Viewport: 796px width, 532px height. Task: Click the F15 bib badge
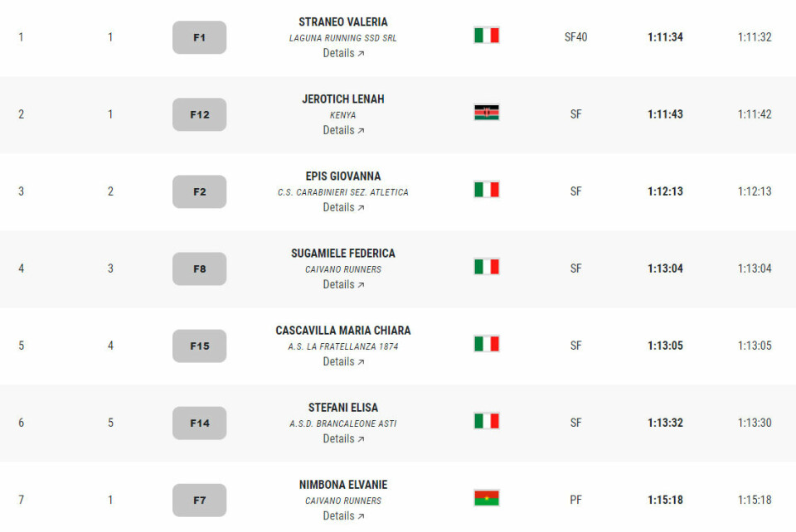(199, 346)
